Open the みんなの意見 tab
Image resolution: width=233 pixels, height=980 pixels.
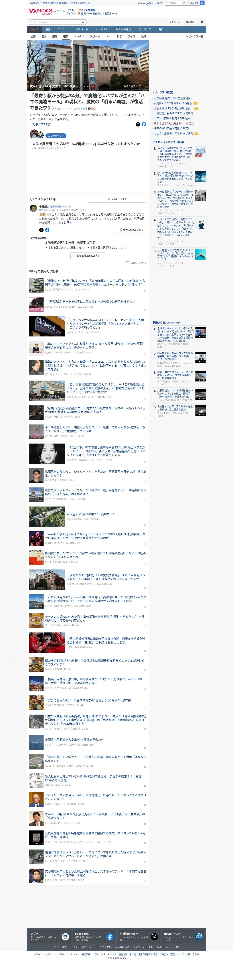pos(123,29)
